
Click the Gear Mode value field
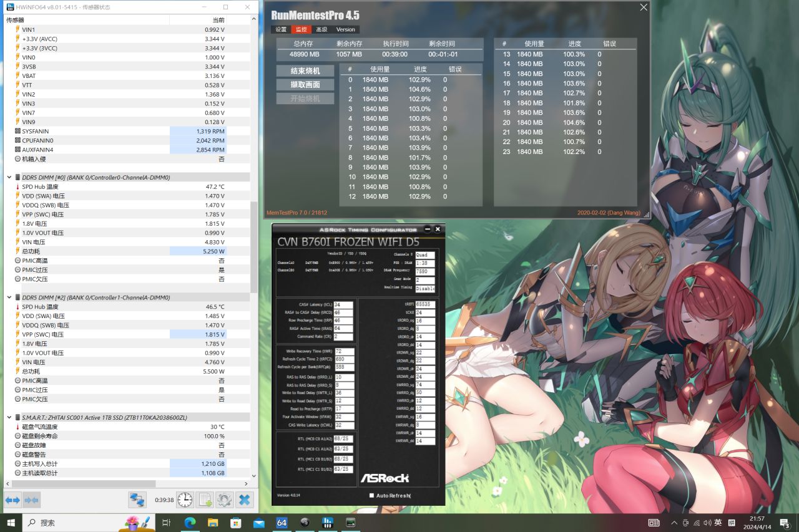point(425,281)
